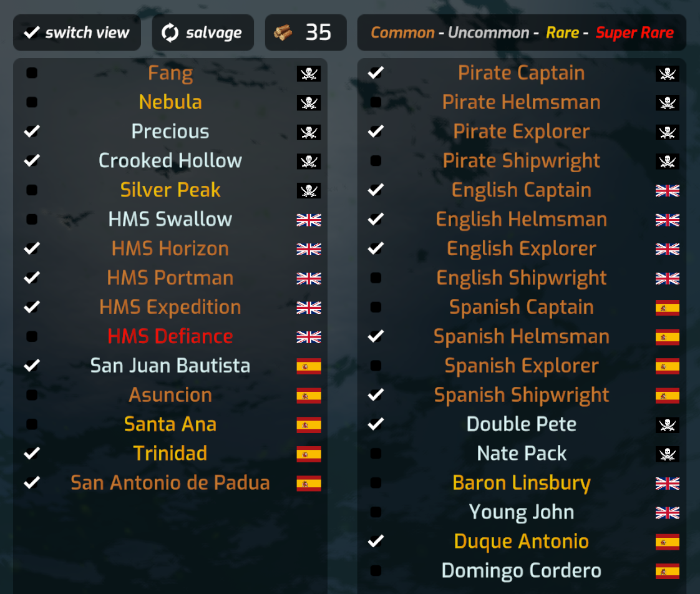Click the pirate flag next to Double Pete
This screenshot has height=594, width=700.
pyautogui.click(x=667, y=425)
